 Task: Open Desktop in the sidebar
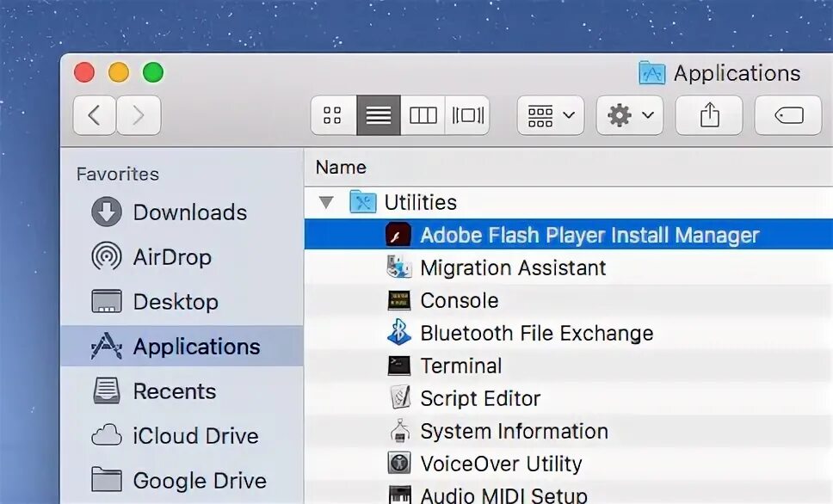[182, 302]
